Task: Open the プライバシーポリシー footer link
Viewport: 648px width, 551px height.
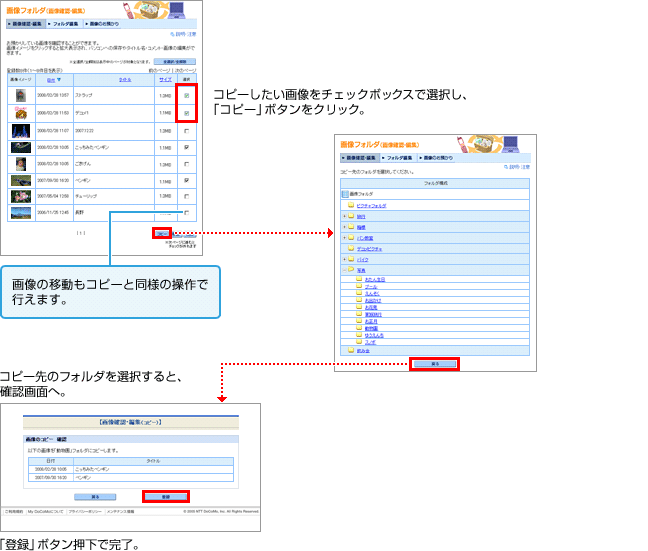Action: pyautogui.click(x=85, y=512)
